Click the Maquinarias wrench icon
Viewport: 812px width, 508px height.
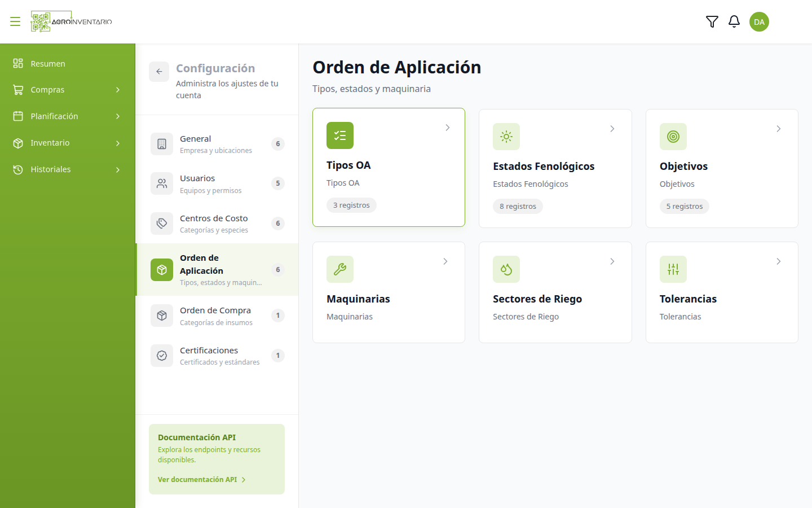pos(340,269)
